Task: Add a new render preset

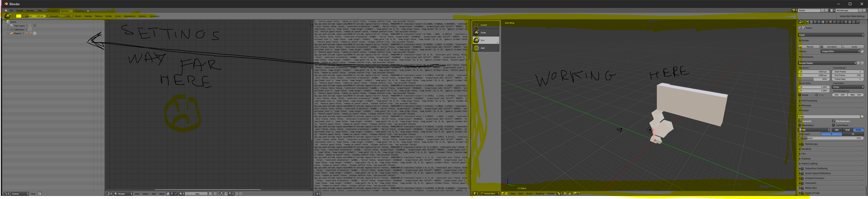Action: (858, 63)
